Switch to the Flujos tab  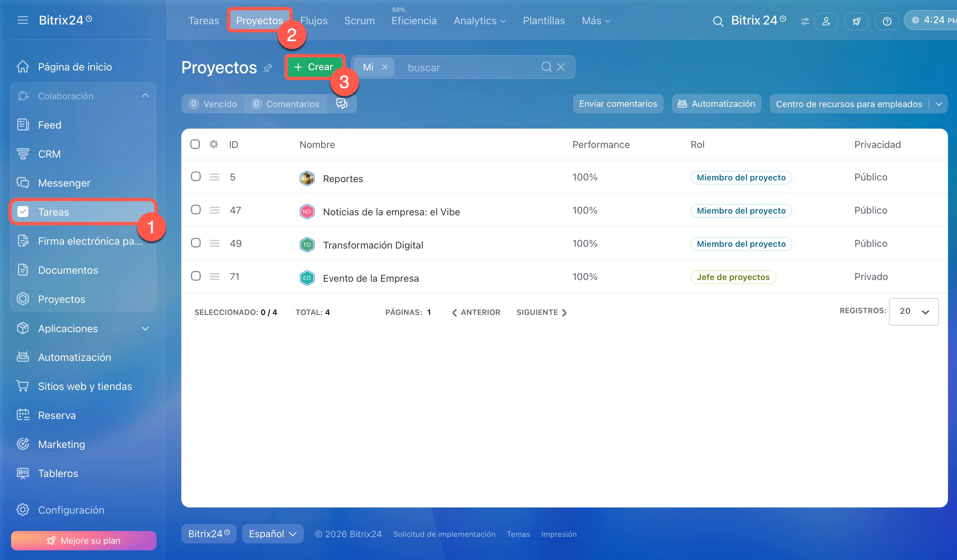[x=314, y=20]
